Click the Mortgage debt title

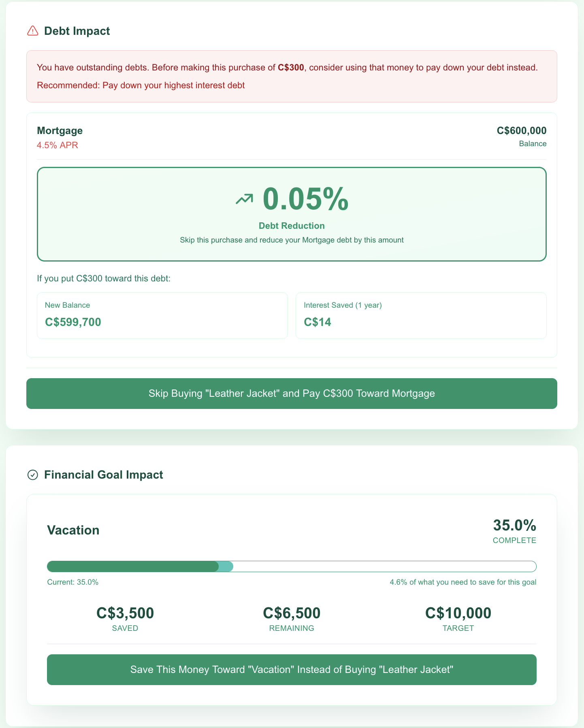[x=60, y=130]
